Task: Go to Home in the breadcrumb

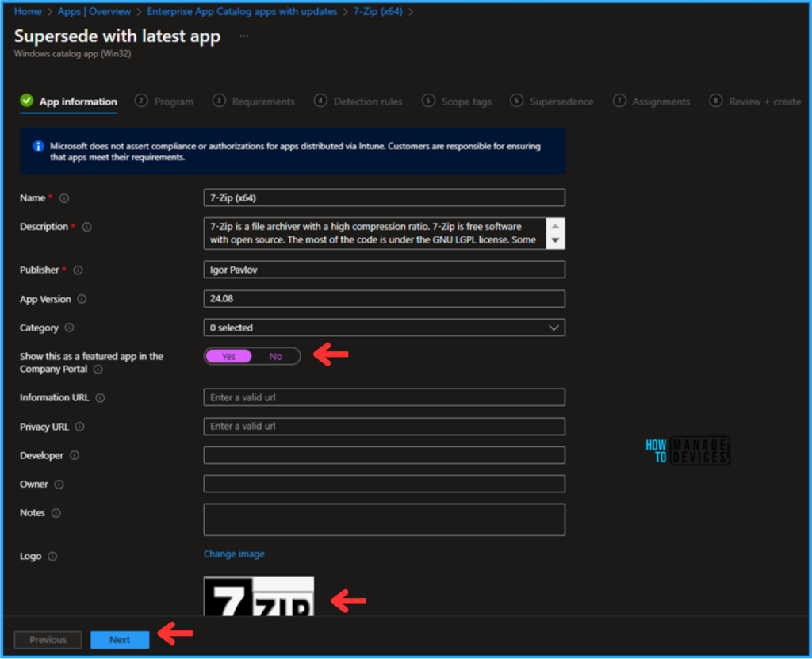Action: tap(28, 11)
